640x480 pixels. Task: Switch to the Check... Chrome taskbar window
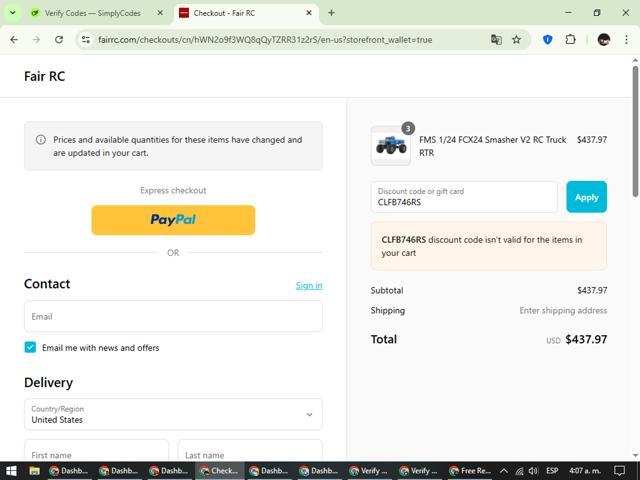coord(220,471)
